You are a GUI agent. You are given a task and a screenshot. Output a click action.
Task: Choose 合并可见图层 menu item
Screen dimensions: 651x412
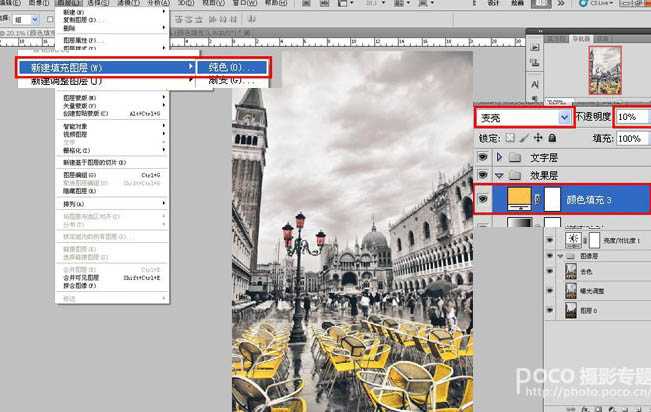coord(113,277)
